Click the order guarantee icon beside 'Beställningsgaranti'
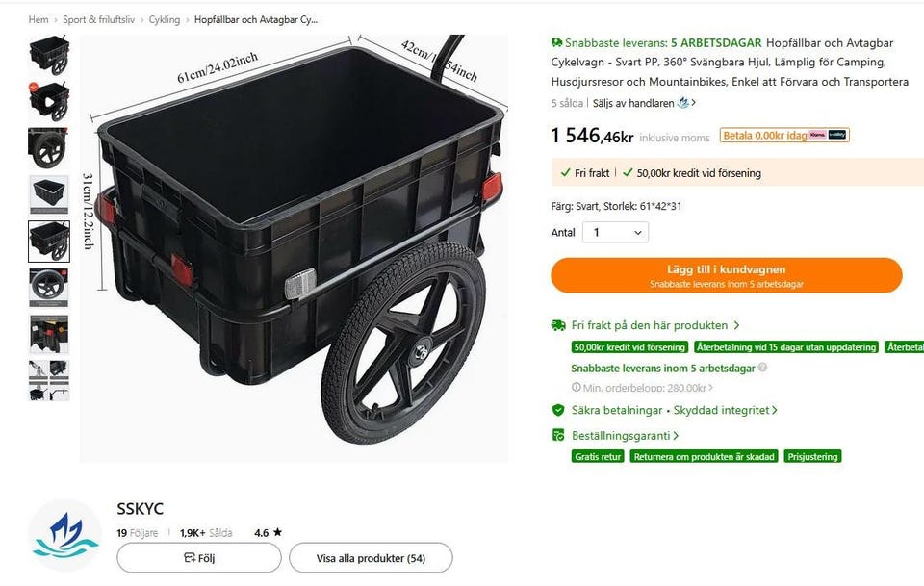924x586 pixels. coord(558,435)
